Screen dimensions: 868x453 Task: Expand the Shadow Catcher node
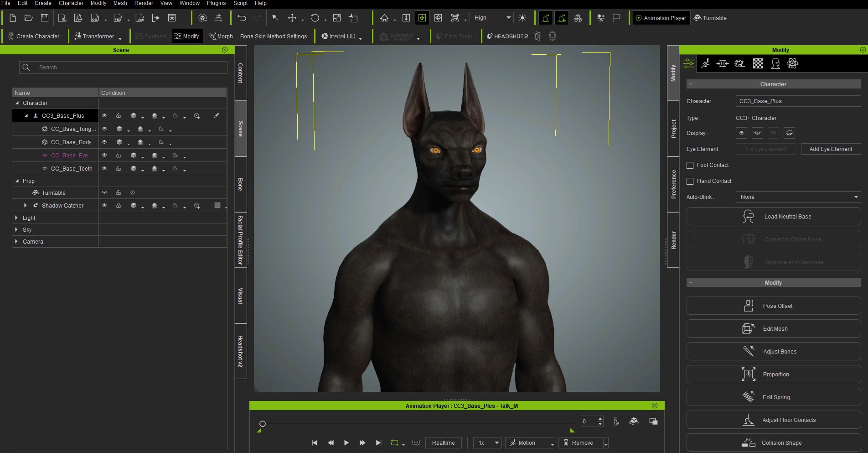click(26, 206)
